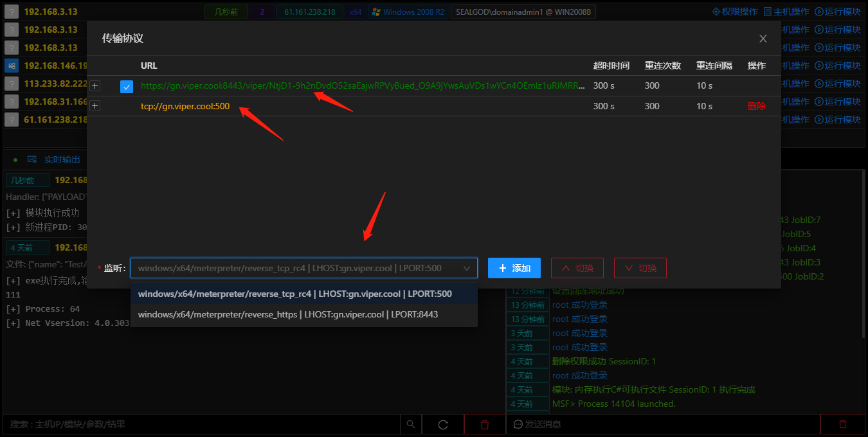Viewport: 868px width, 437px height.
Task: Click the 添加 button
Action: tap(514, 268)
